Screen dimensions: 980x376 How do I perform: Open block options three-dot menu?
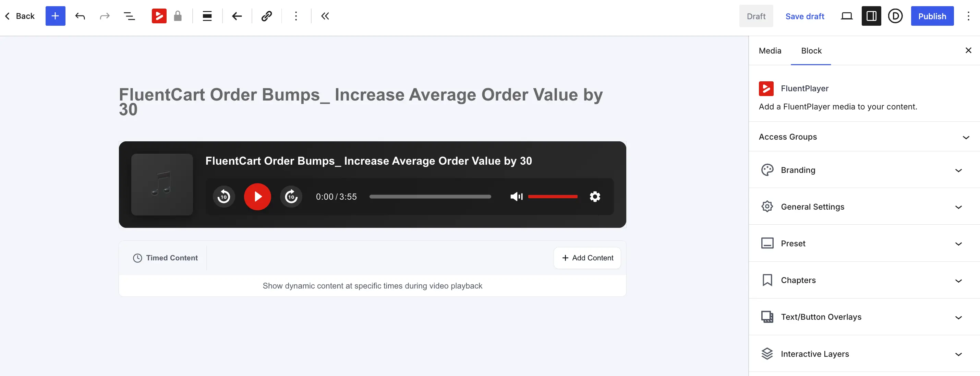(296, 16)
